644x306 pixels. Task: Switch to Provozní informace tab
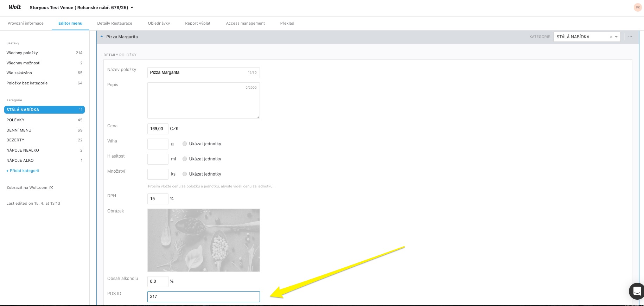pos(26,23)
